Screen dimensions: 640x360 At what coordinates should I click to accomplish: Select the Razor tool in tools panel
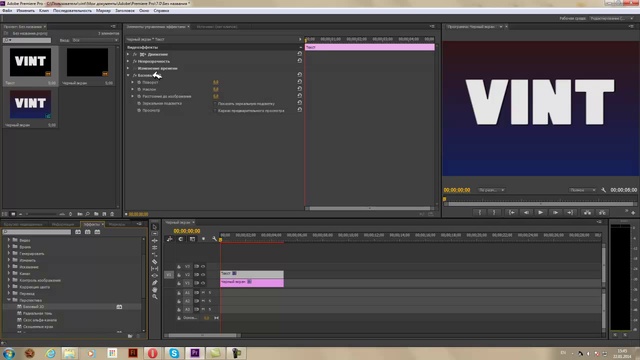pyautogui.click(x=155, y=262)
